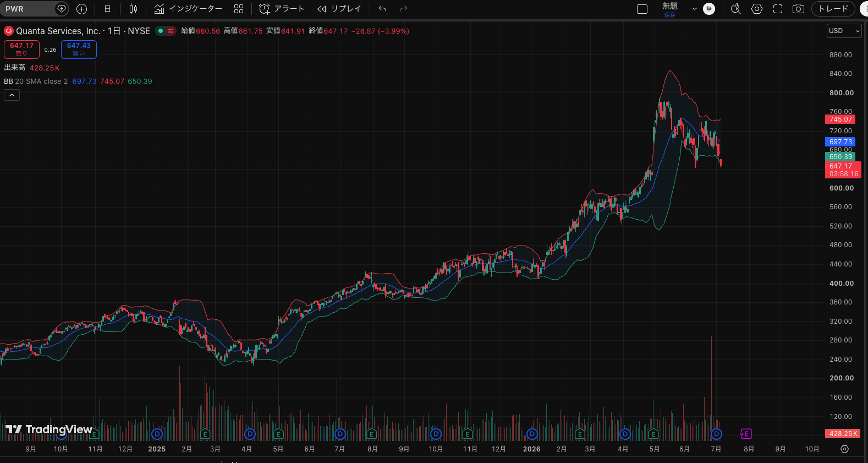Expand the layout name dropdown arrow
This screenshot has width=868, height=463.
tap(694, 9)
